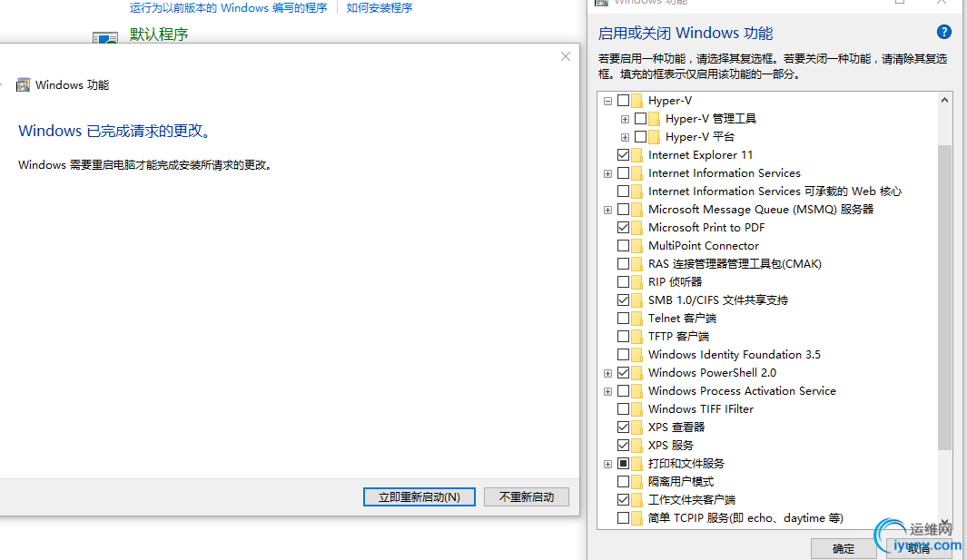Check MultiPoint Connector checkbox
The width and height of the screenshot is (967, 560).
point(624,245)
